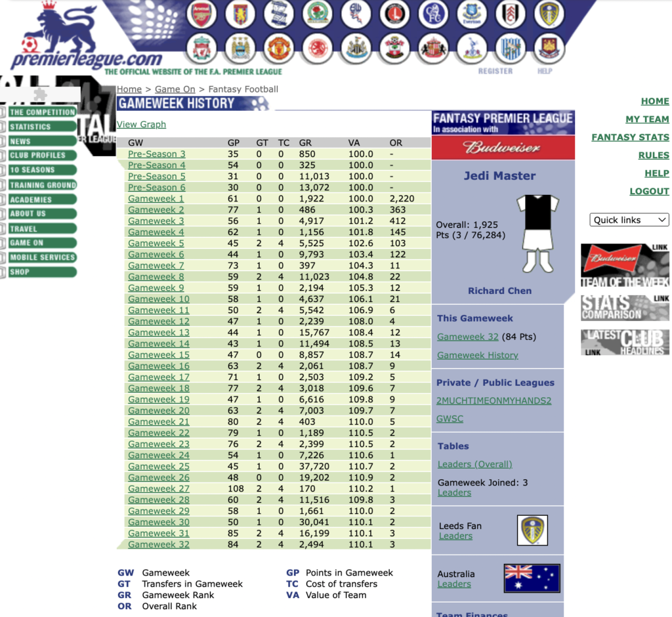Go to Game On breadcrumb link
Screen dimensions: 672x617
pyautogui.click(x=175, y=89)
